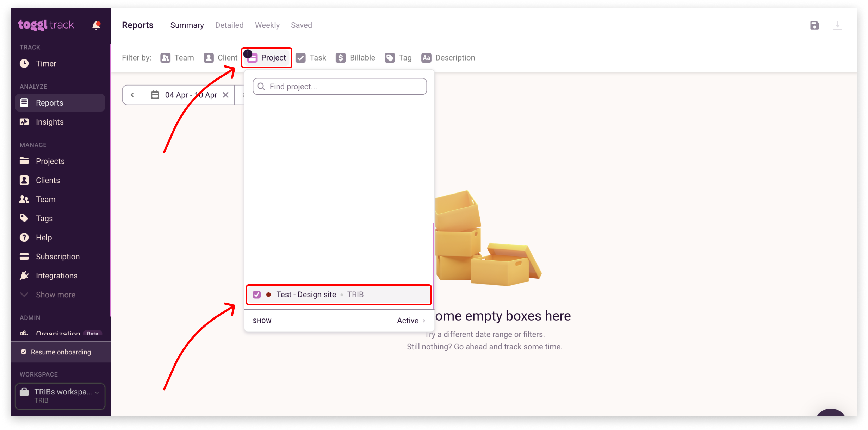
Task: Click the Find project search field
Action: click(340, 87)
